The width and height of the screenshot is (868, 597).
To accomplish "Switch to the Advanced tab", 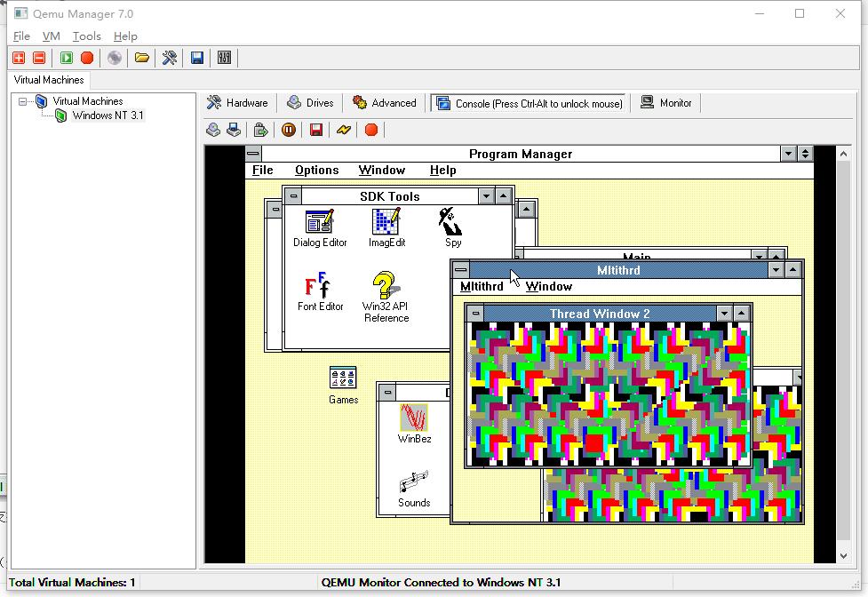I will tap(385, 103).
